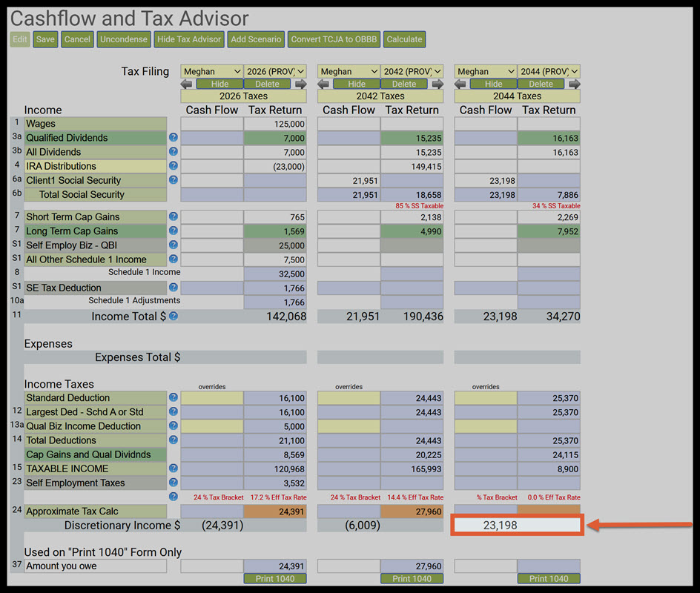Hide the 2026 Taxes scenario column
This screenshot has height=593, width=700.
click(x=219, y=84)
